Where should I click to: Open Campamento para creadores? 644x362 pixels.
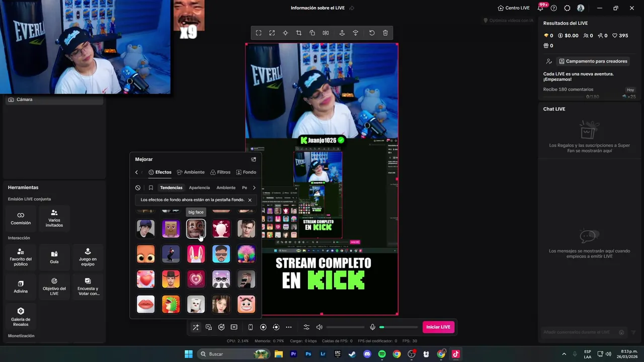(594, 61)
